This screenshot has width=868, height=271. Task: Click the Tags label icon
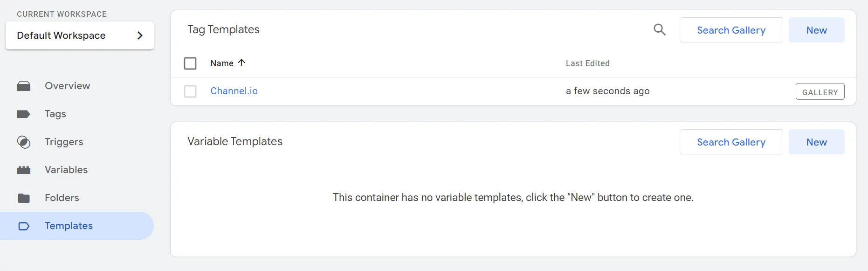(x=24, y=114)
